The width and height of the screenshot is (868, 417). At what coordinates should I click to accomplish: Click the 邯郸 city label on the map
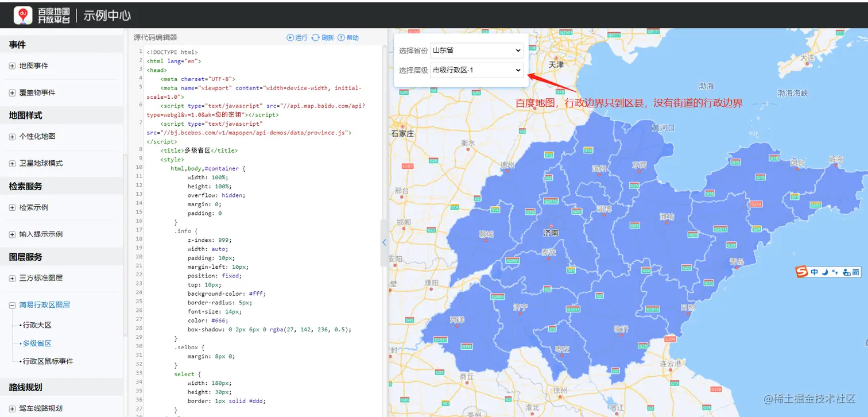[404, 222]
